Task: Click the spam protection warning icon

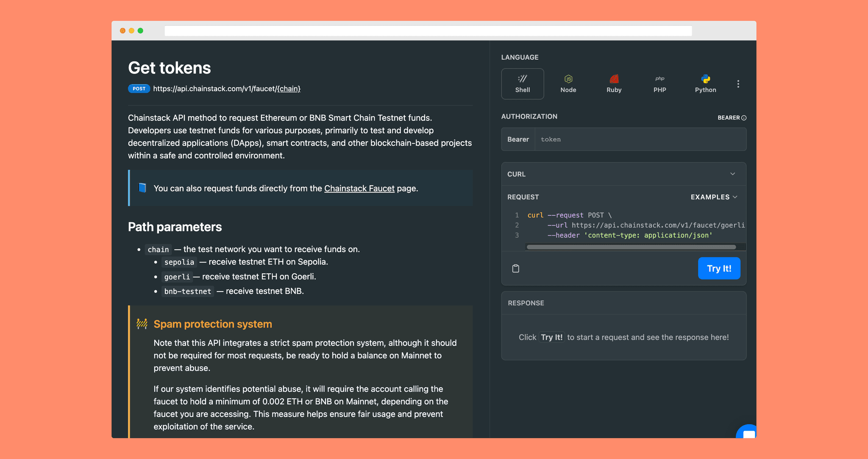Action: 142,324
